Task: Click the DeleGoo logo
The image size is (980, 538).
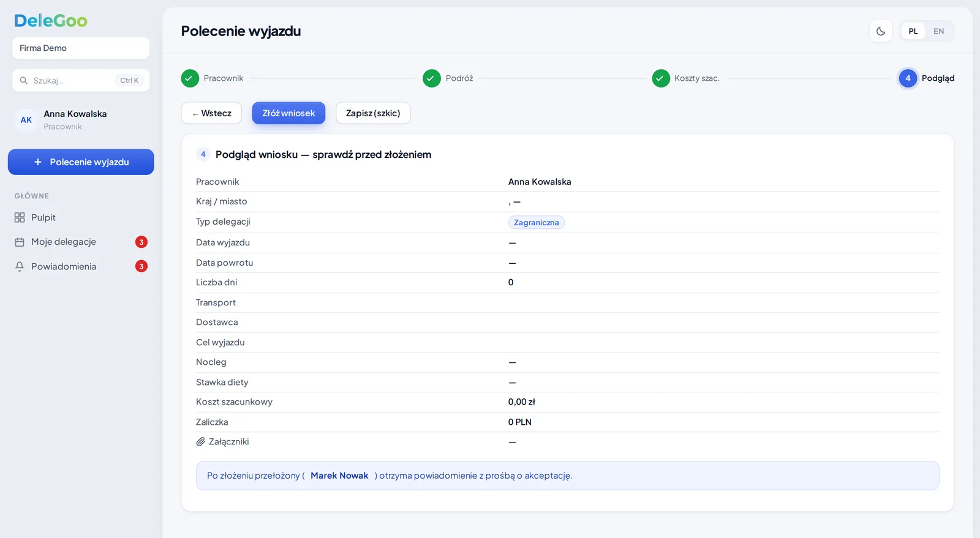Action: [x=51, y=21]
